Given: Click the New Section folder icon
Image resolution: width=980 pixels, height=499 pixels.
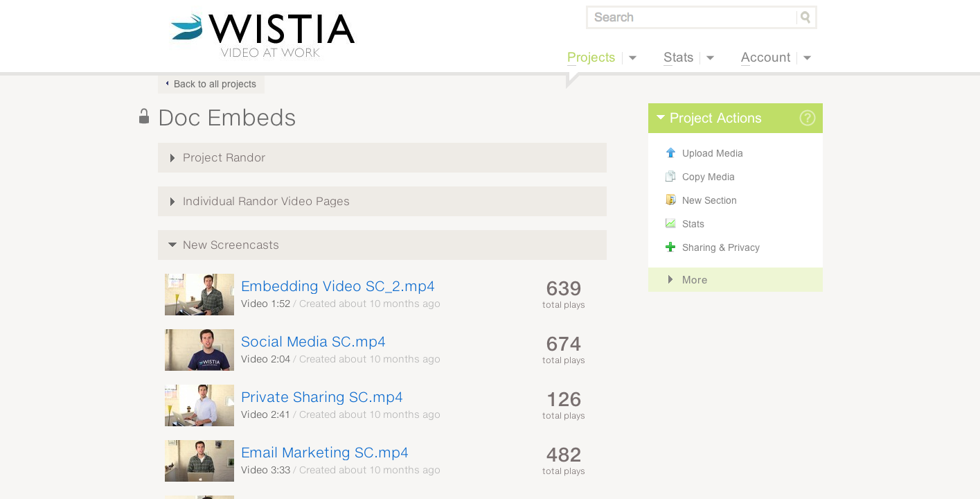Looking at the screenshot, I should pos(670,200).
